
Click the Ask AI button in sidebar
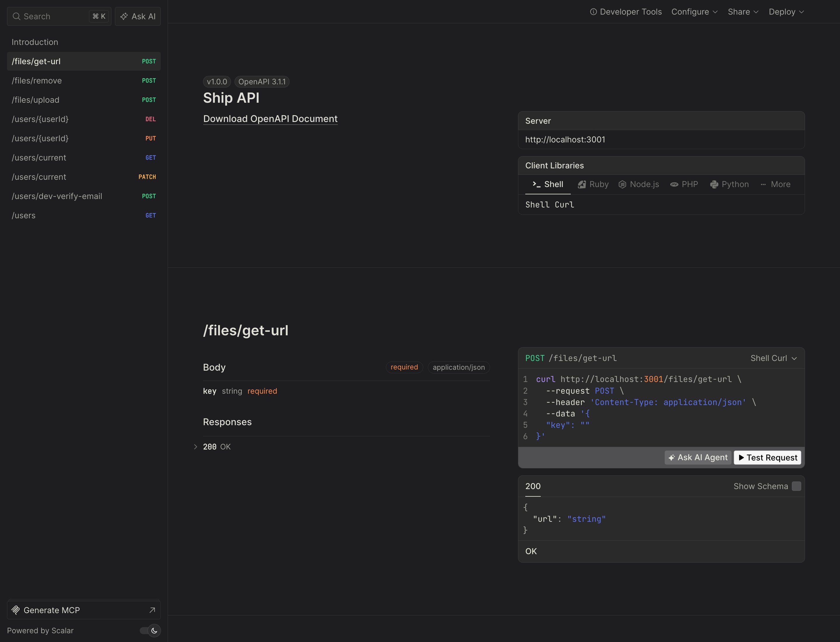(x=138, y=16)
